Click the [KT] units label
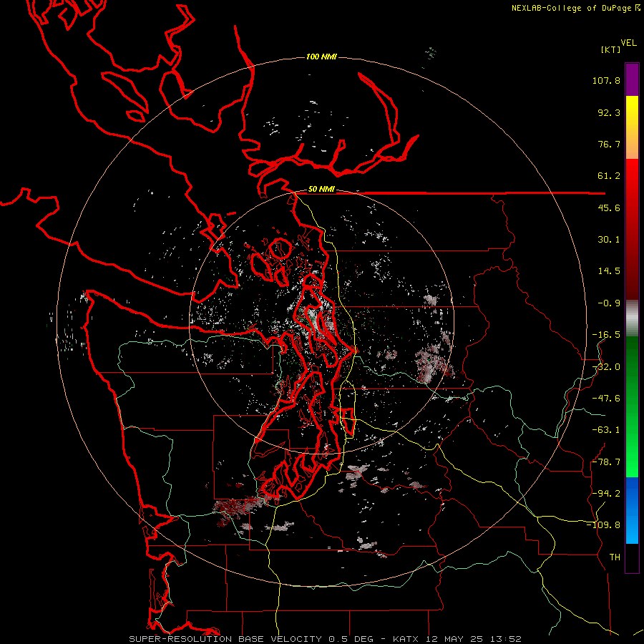The image size is (644, 644). pos(611,49)
